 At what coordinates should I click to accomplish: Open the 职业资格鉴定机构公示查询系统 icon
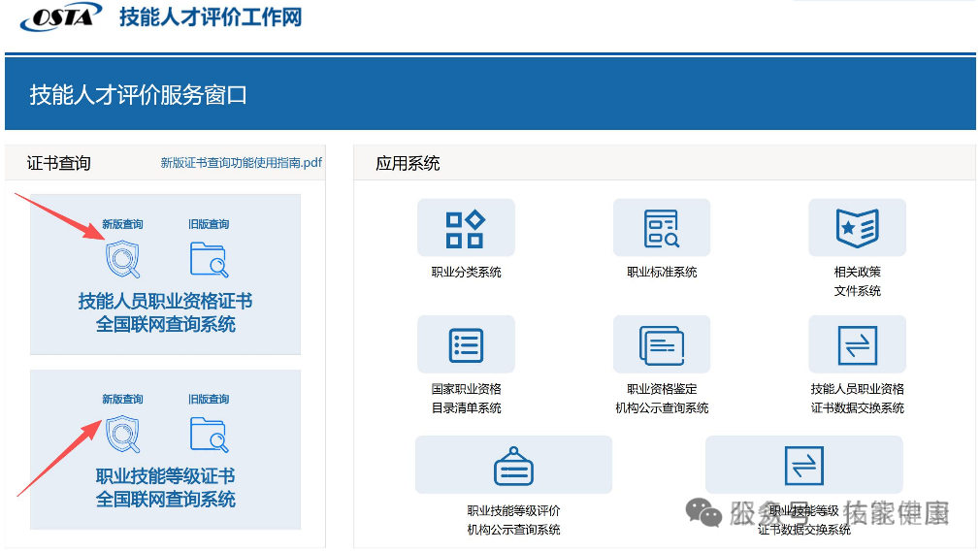pos(662,344)
